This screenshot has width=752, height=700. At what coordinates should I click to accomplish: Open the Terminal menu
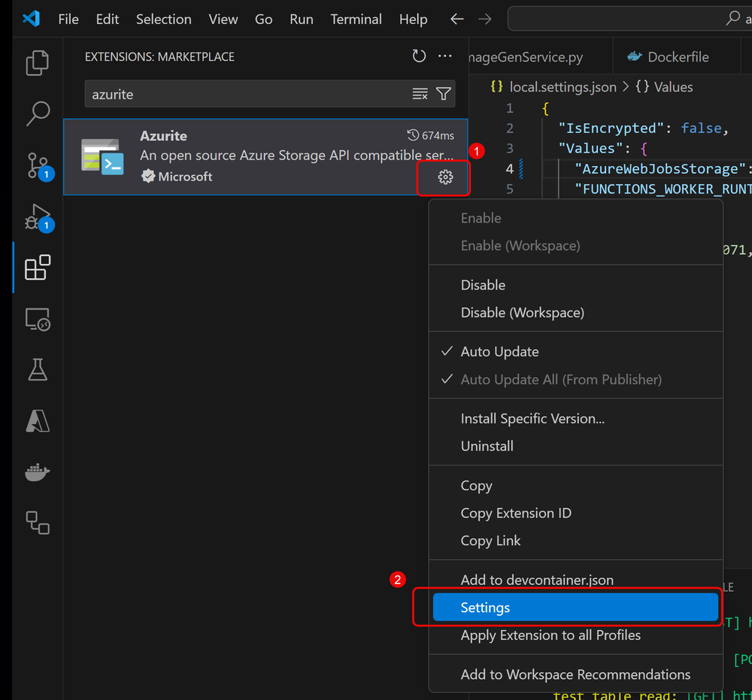coord(356,19)
